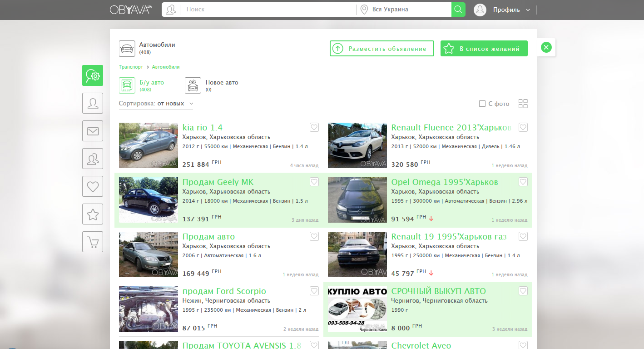Open the heart favorites sidebar icon

click(93, 186)
